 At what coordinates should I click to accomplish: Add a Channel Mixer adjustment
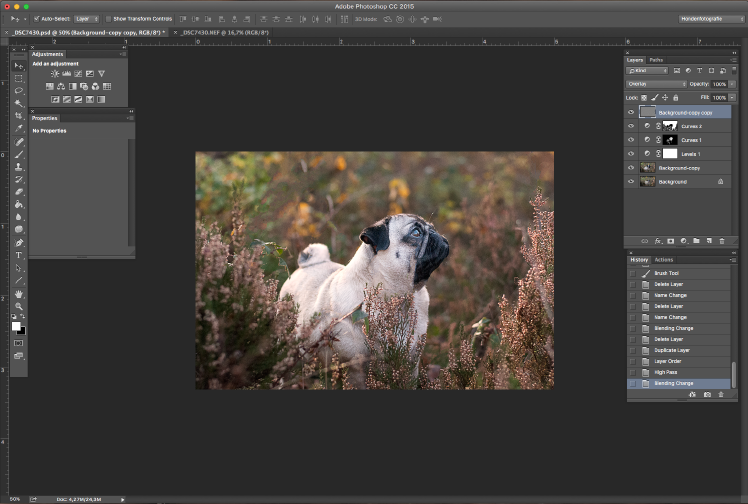point(95,86)
